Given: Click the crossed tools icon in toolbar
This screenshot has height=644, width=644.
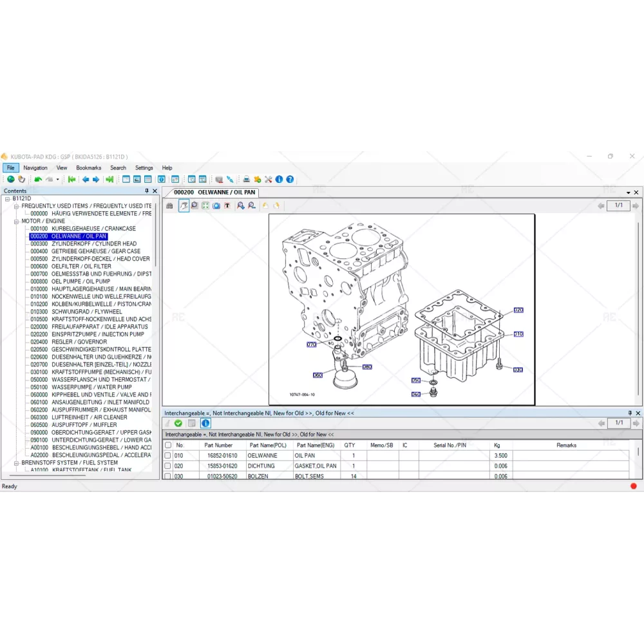Looking at the screenshot, I should point(269,180).
